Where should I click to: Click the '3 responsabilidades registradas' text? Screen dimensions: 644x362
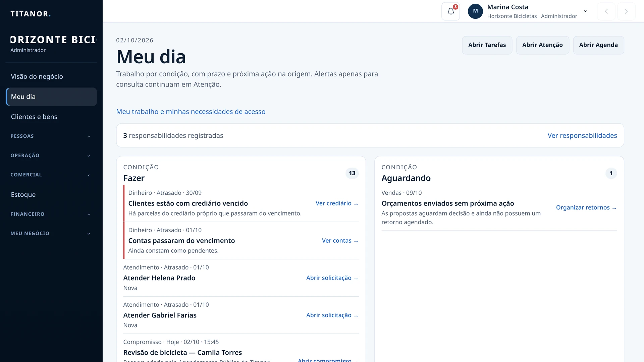click(173, 135)
